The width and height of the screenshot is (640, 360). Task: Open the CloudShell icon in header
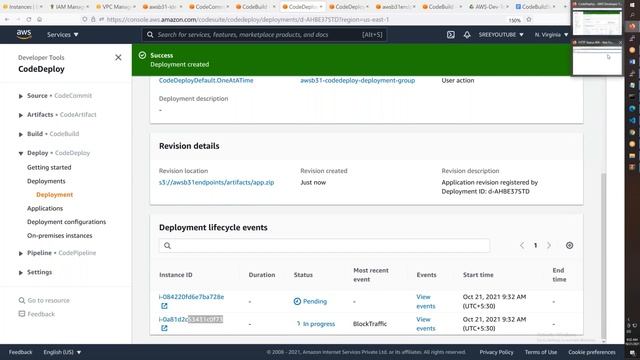(x=451, y=35)
